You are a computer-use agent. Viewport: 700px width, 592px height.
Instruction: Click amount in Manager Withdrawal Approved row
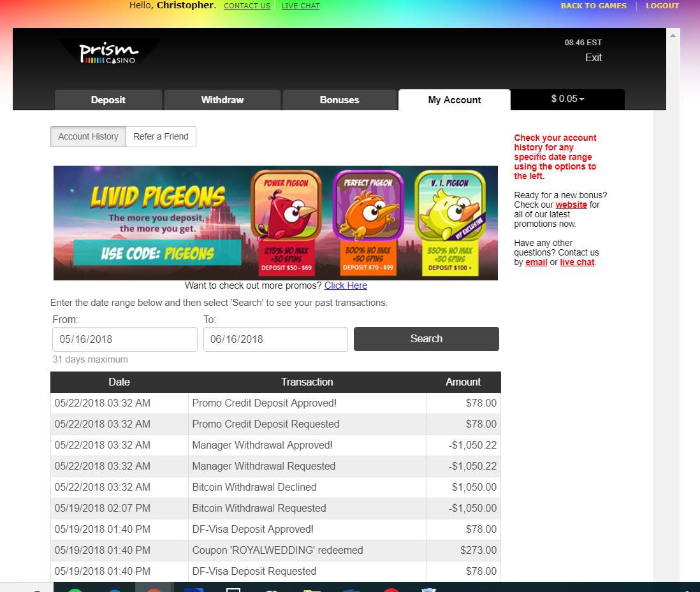(x=463, y=445)
